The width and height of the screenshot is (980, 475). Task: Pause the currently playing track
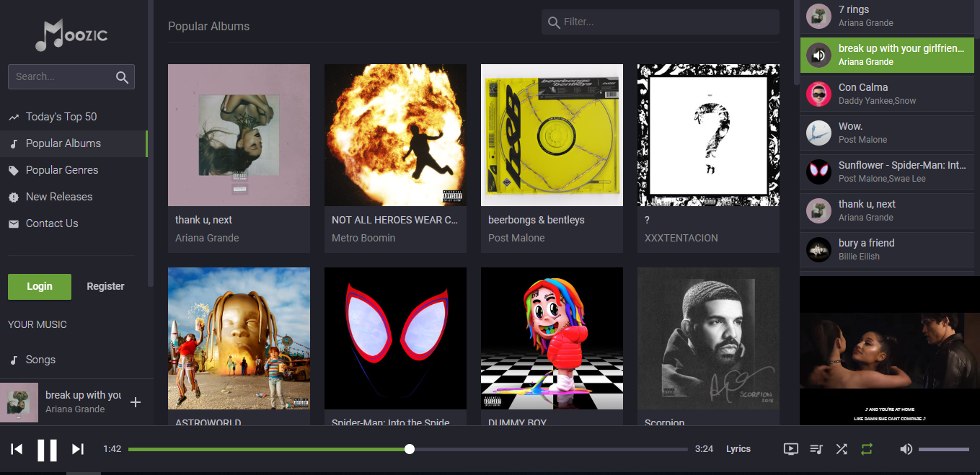(x=48, y=449)
